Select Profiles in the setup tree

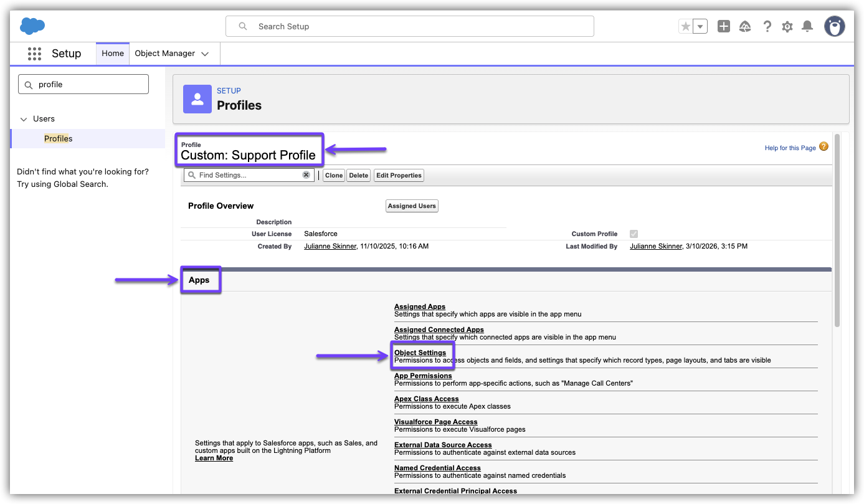tap(58, 138)
